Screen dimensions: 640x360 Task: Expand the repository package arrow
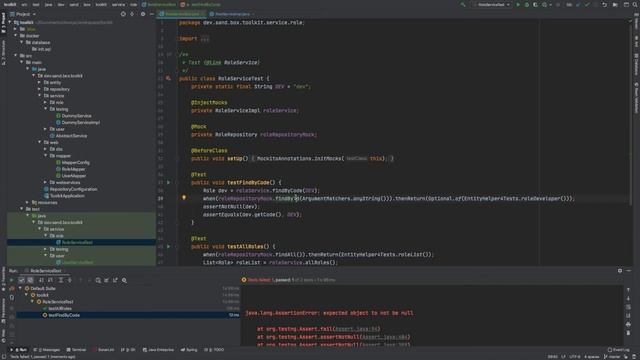pos(40,89)
